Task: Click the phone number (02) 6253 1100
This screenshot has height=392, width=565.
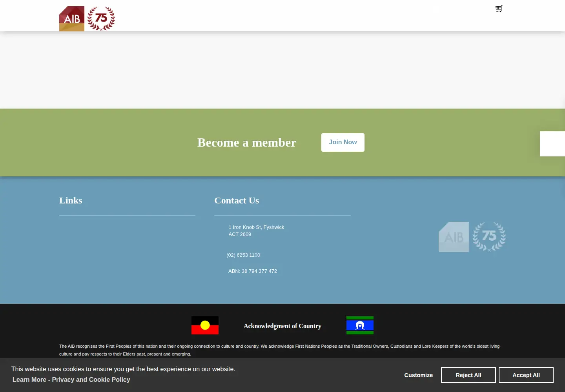Action: pyautogui.click(x=243, y=255)
